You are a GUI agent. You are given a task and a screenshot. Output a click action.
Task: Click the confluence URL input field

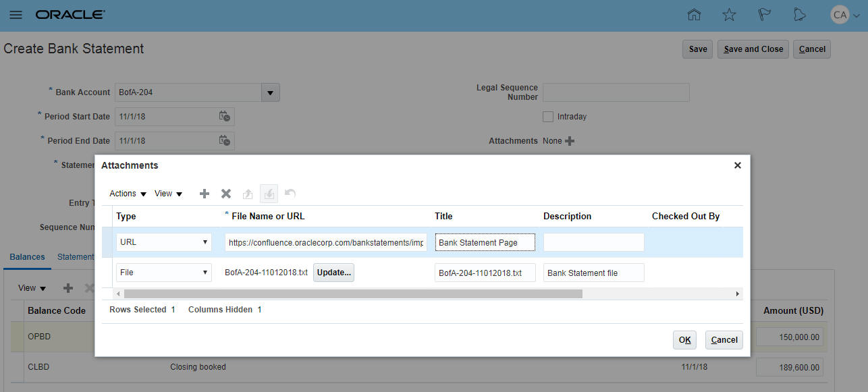tap(326, 242)
